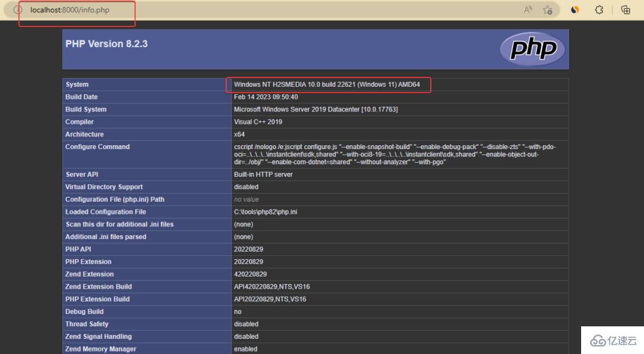Select the Architecture label

click(x=84, y=135)
